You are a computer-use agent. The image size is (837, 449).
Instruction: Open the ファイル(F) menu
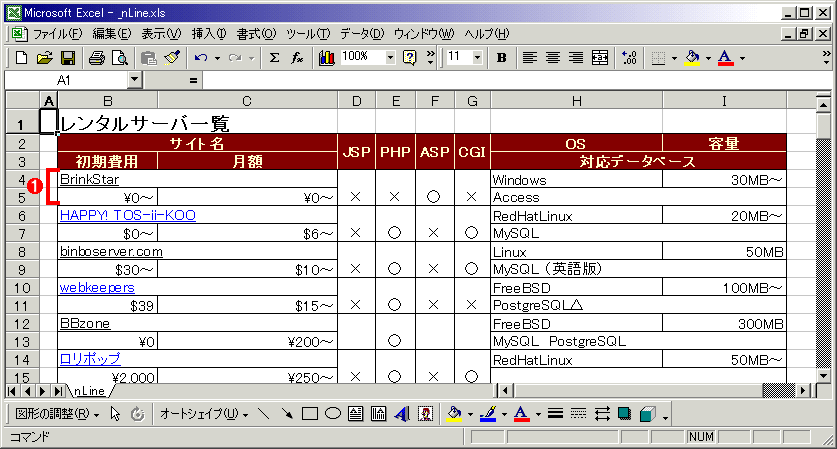coord(57,34)
